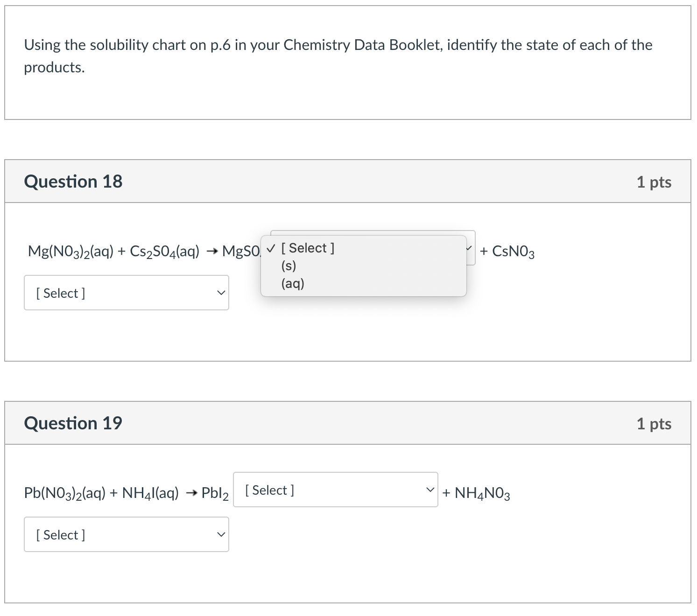
Task: Click the chevron arrow on the PbI2 state selector
Action: pyautogui.click(x=430, y=490)
